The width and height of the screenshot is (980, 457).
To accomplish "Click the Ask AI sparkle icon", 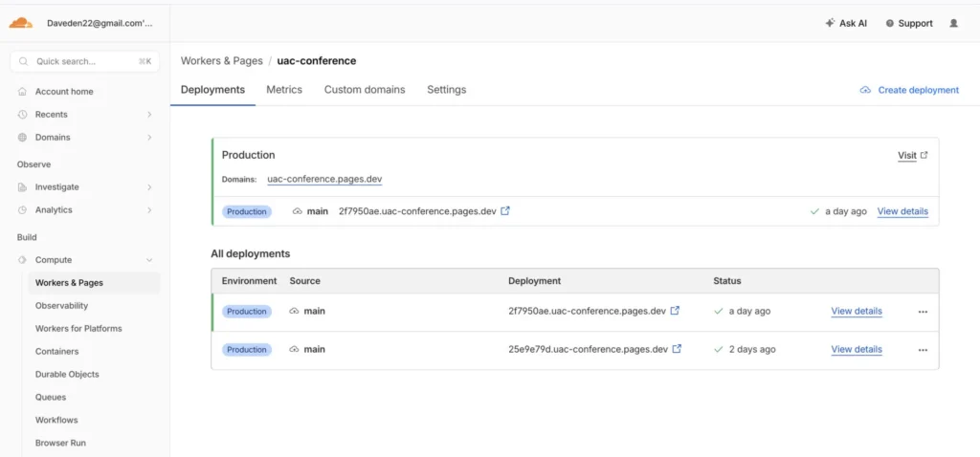I will click(x=830, y=23).
